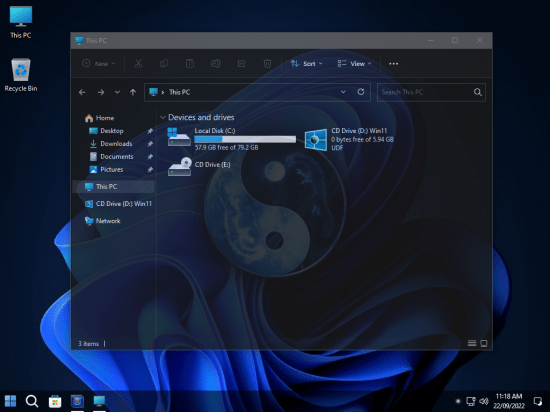Select Downloads in navigation pane
Image resolution: width=550 pixels, height=412 pixels.
coord(116,144)
